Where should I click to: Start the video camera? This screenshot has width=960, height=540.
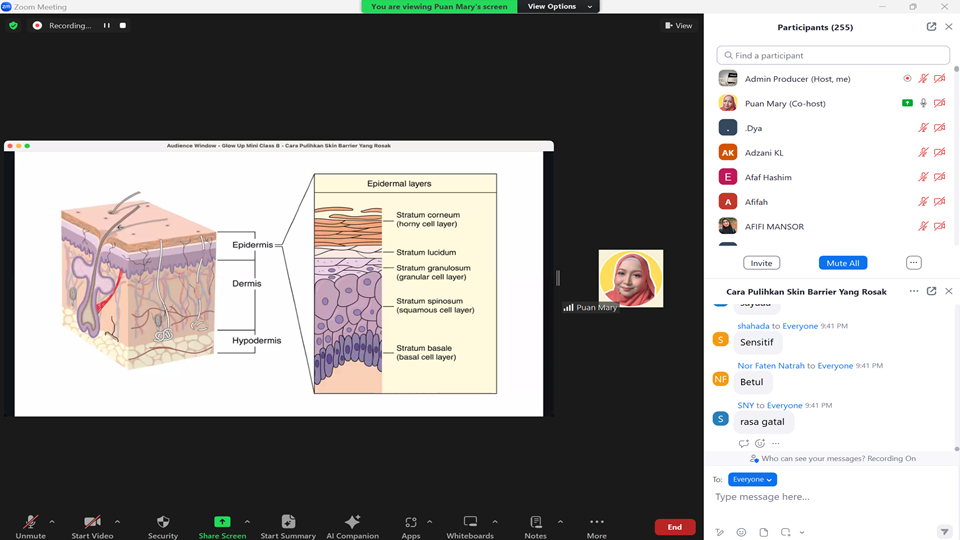tap(92, 527)
